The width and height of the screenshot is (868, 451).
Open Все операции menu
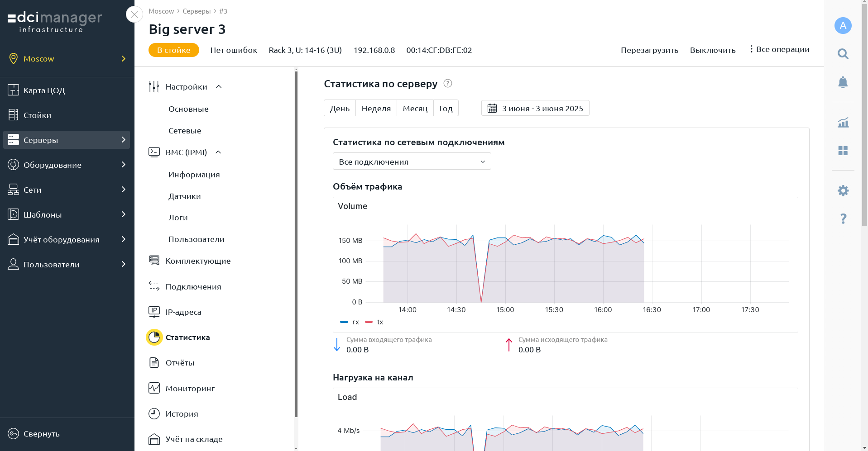click(x=779, y=49)
